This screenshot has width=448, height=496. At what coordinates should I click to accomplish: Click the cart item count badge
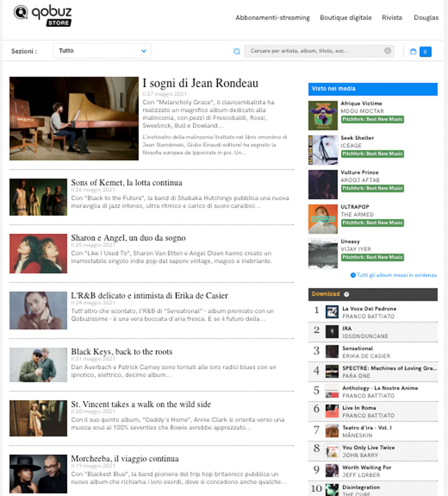(x=425, y=52)
